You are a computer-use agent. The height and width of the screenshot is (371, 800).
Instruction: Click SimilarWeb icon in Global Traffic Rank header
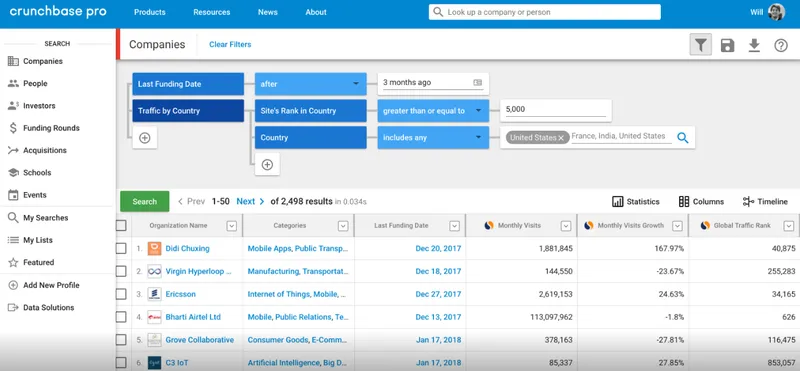coord(705,225)
